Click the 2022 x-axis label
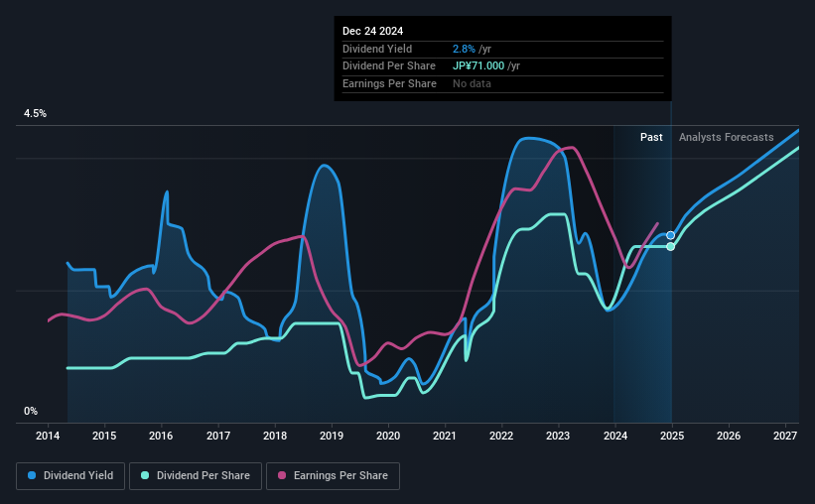This screenshot has width=815, height=504. point(501,436)
